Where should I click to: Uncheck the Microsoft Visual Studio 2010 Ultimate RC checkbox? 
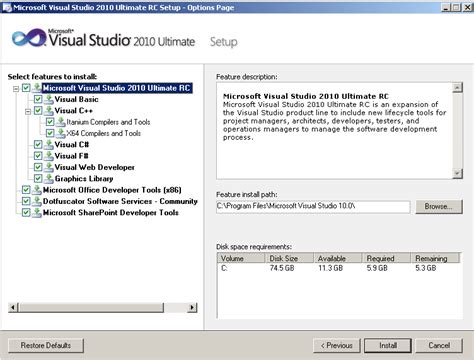tap(26, 88)
